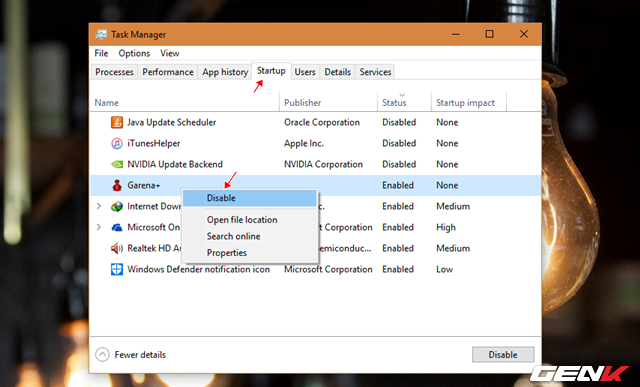Viewport: 640px width, 387px height.
Task: Click the Disable button at bottom right
Action: (x=503, y=354)
